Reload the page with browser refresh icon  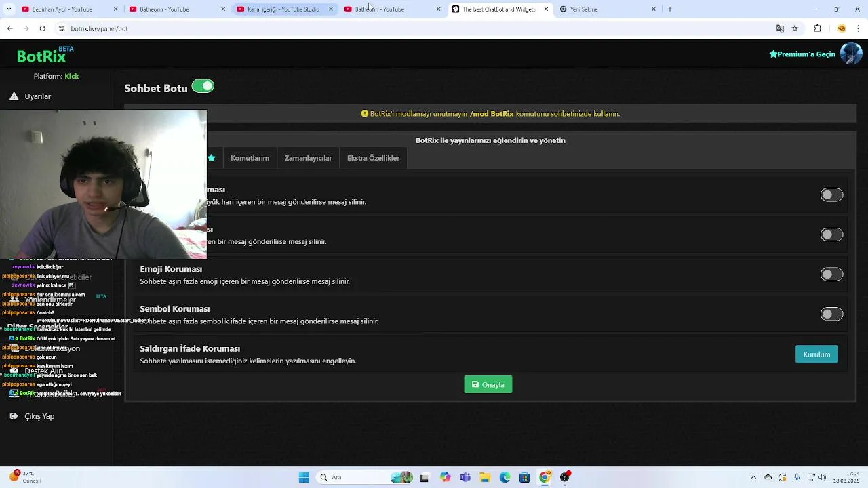pyautogui.click(x=42, y=28)
